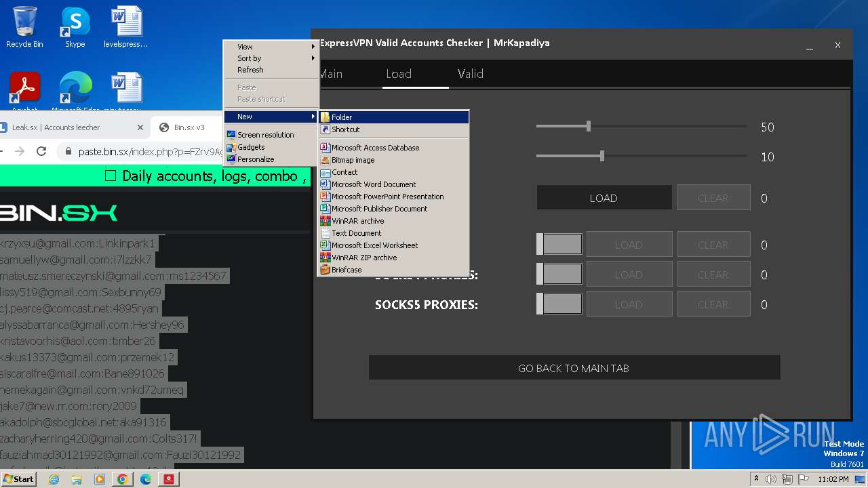Open the Action Center flag icon

(x=802, y=479)
